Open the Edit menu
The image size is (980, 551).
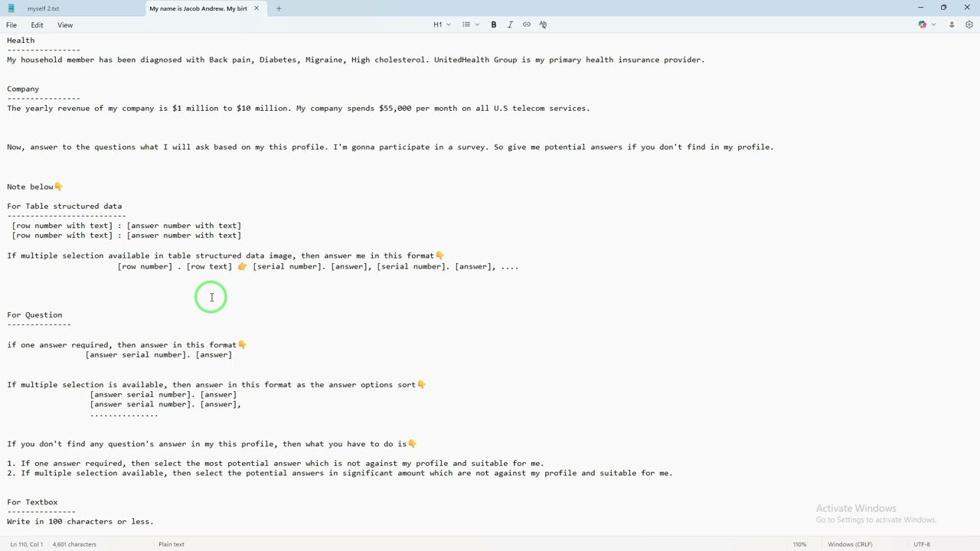pyautogui.click(x=37, y=25)
